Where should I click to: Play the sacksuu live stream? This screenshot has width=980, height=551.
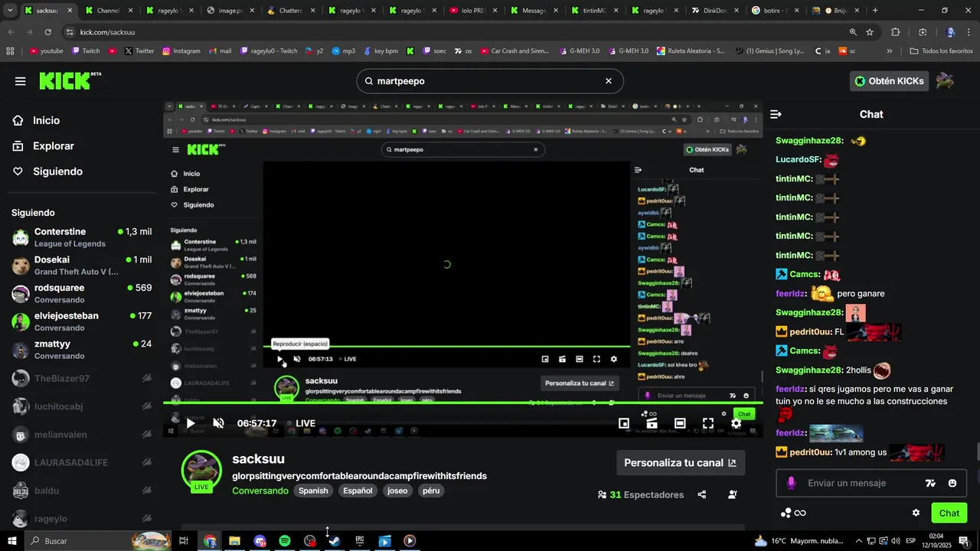191,423
